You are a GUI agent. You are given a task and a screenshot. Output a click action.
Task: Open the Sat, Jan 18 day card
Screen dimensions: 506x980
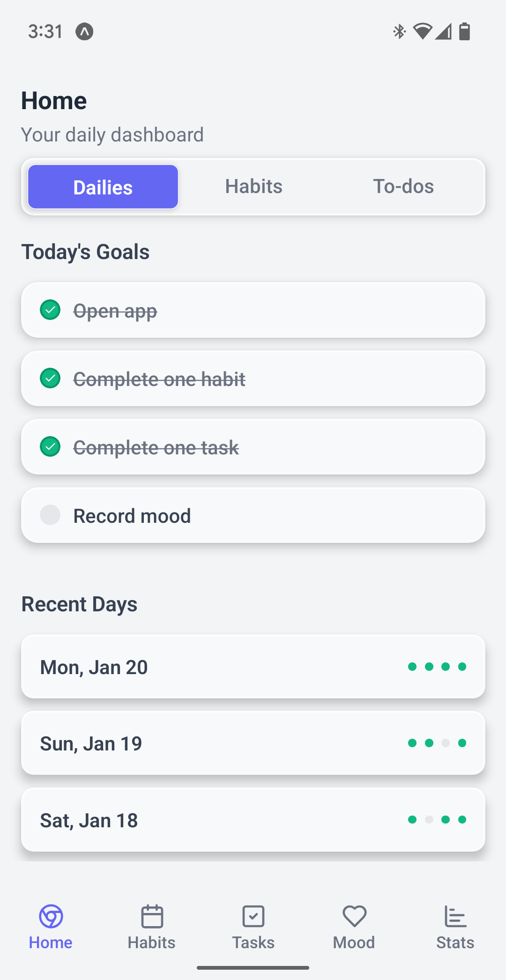click(x=253, y=819)
